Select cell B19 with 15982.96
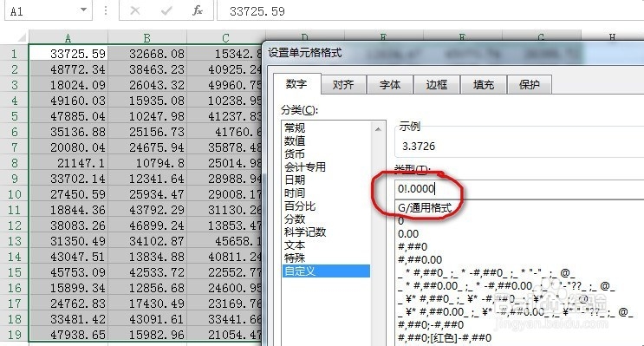644x346 pixels. [147, 335]
